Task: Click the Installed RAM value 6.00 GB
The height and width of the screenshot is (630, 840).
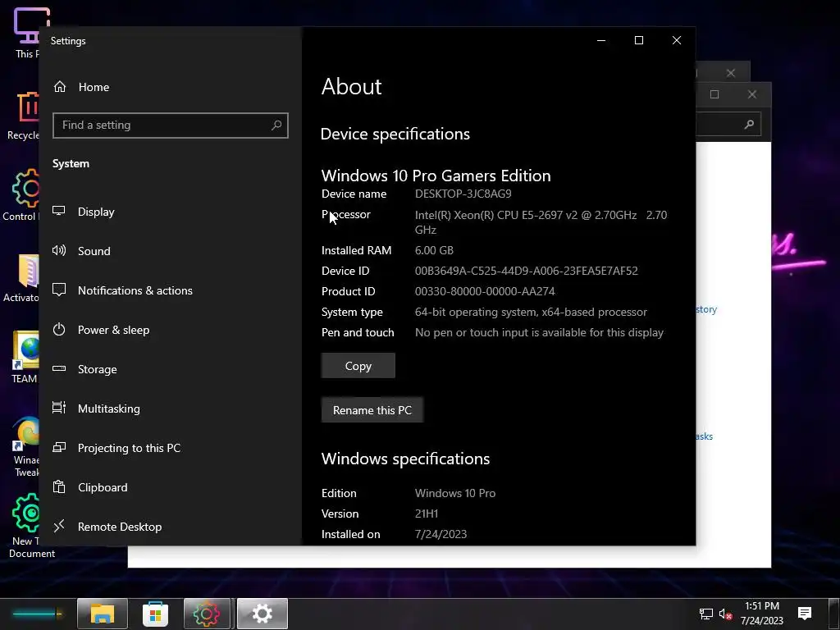Action: [x=434, y=250]
